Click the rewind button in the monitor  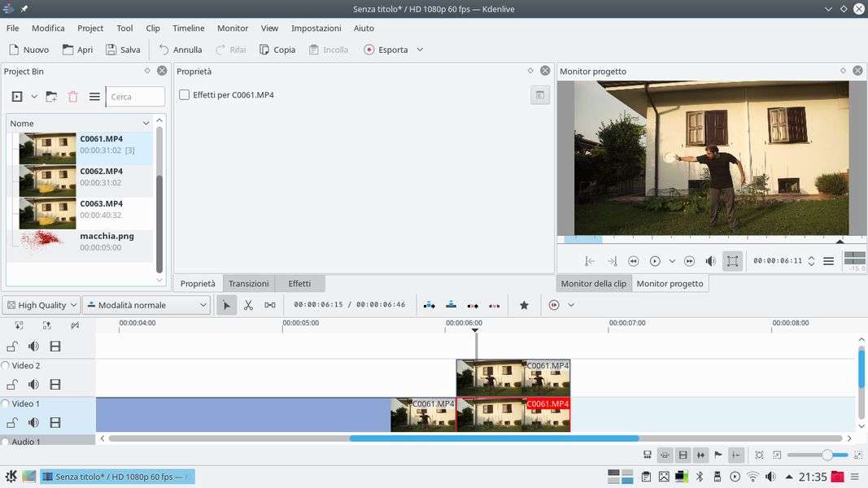[x=633, y=261]
